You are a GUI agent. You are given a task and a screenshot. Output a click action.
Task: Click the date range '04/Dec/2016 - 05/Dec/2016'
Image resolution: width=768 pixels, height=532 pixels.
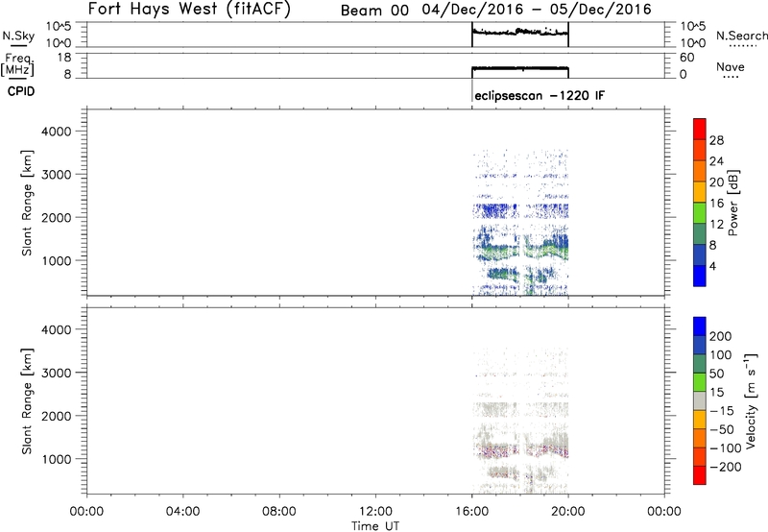(x=537, y=10)
